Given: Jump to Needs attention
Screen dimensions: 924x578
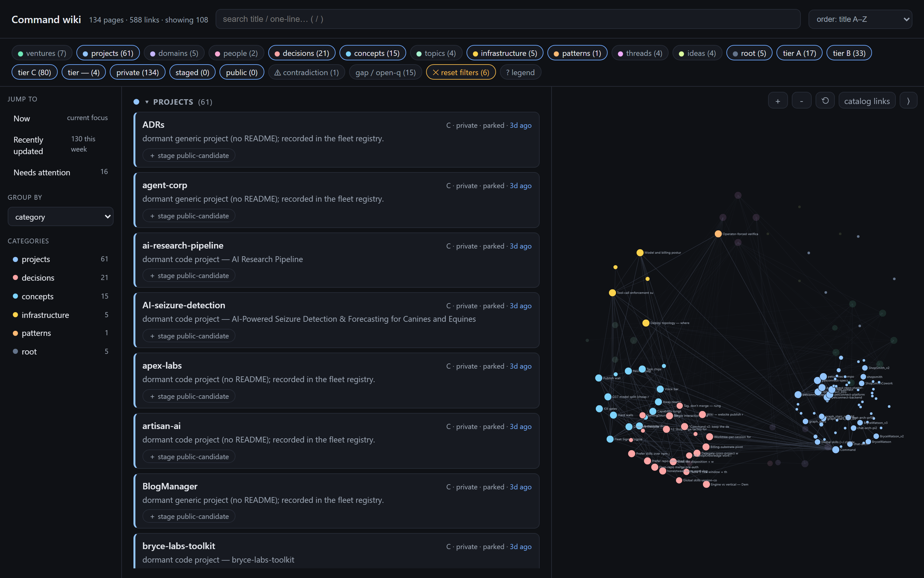Looking at the screenshot, I should (60, 172).
